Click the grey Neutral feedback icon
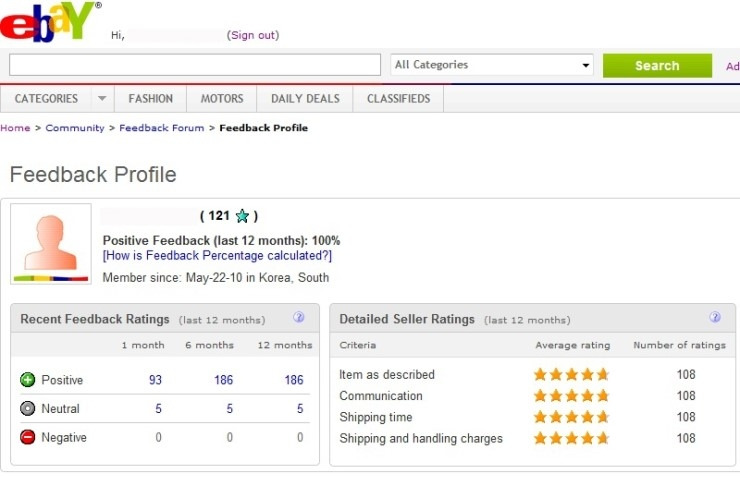Viewport: 740px width, 498px height. tap(27, 408)
